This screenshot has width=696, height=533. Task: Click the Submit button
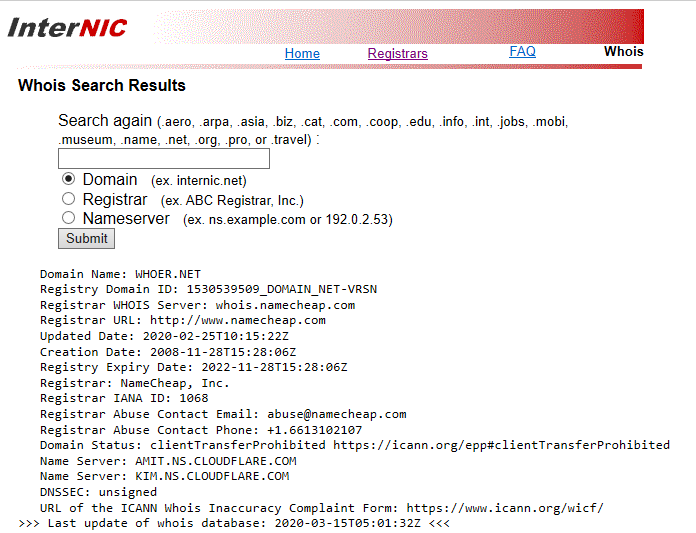(x=87, y=238)
